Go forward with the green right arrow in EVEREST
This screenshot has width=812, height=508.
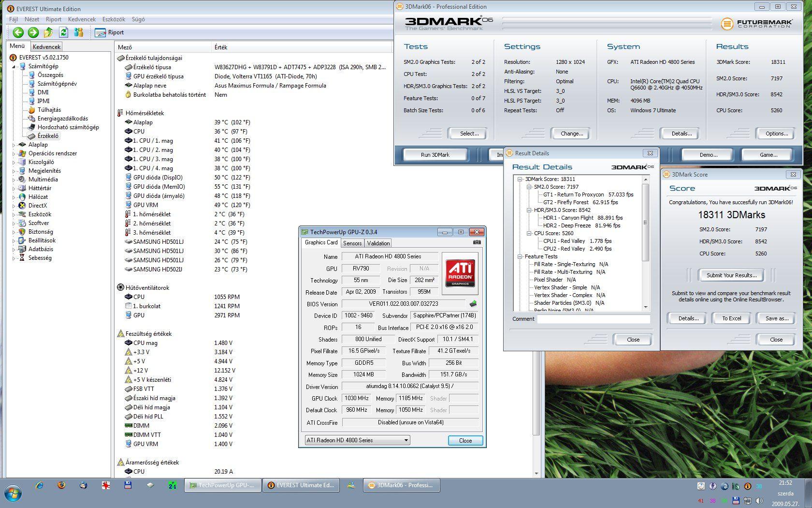33,32
